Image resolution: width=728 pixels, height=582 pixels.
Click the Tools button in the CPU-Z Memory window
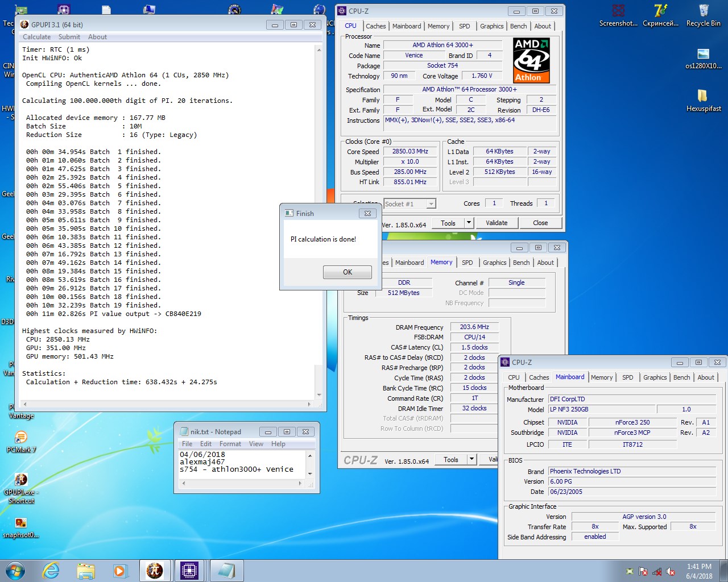(x=451, y=459)
